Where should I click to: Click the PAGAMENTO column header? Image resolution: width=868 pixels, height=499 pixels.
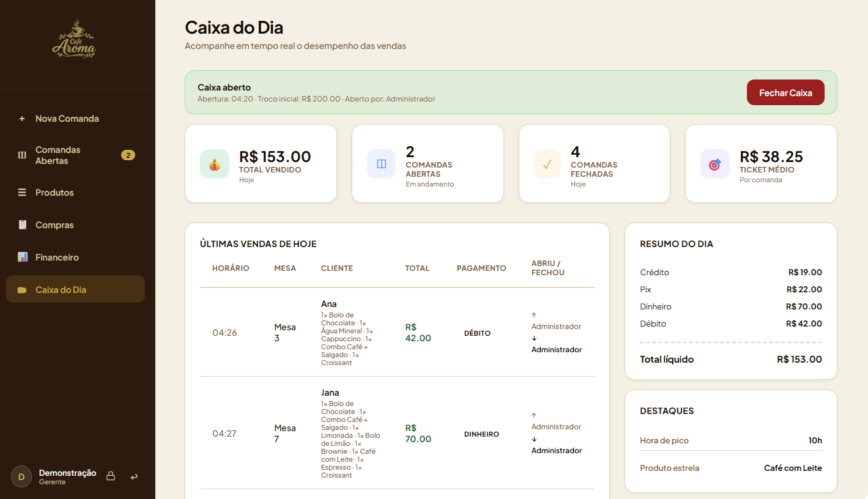coord(481,268)
